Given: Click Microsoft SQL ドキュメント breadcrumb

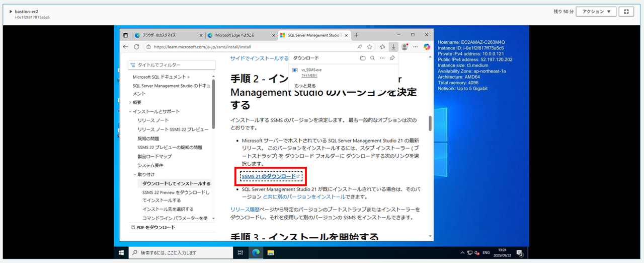Looking at the screenshot, I should point(161,77).
